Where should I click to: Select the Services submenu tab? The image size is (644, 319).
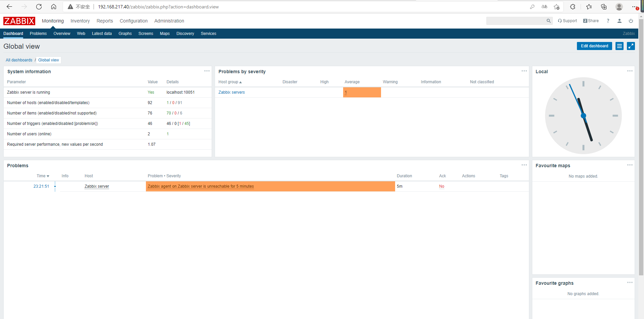[208, 34]
